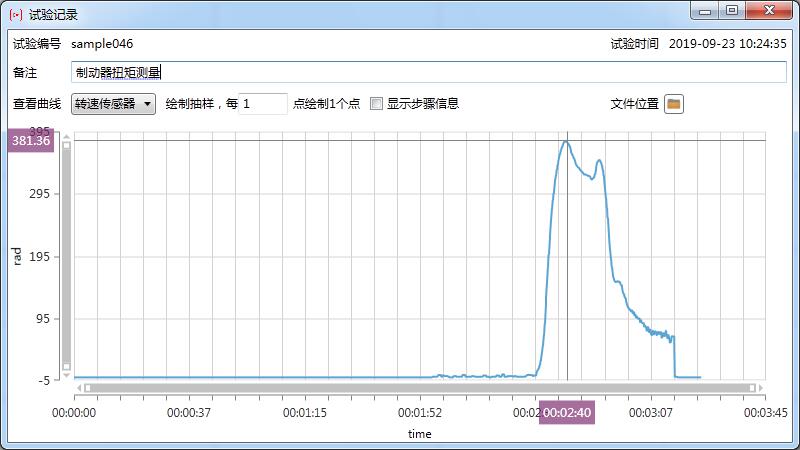Click the 295 y-axis label
The image size is (800, 450).
click(x=39, y=194)
